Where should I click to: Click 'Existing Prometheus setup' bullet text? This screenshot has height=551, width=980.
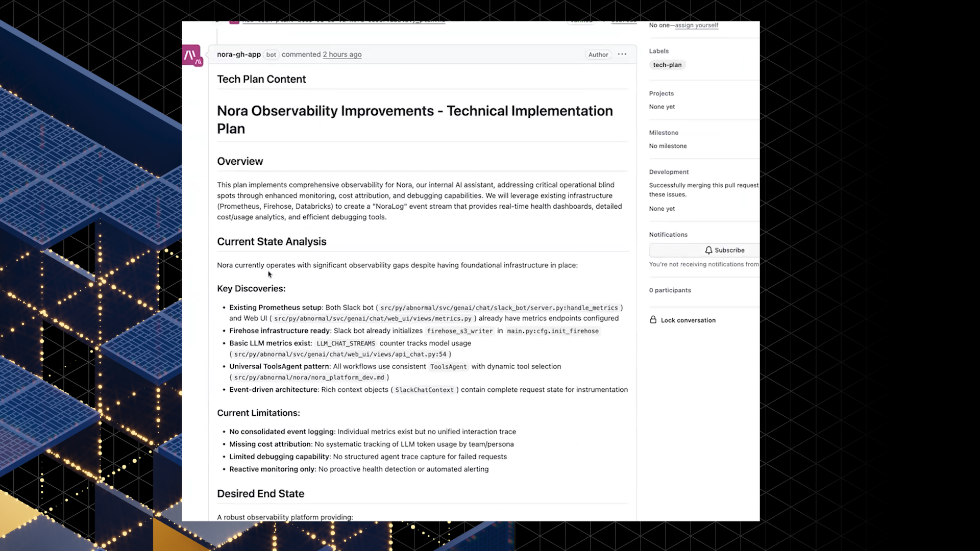click(275, 308)
